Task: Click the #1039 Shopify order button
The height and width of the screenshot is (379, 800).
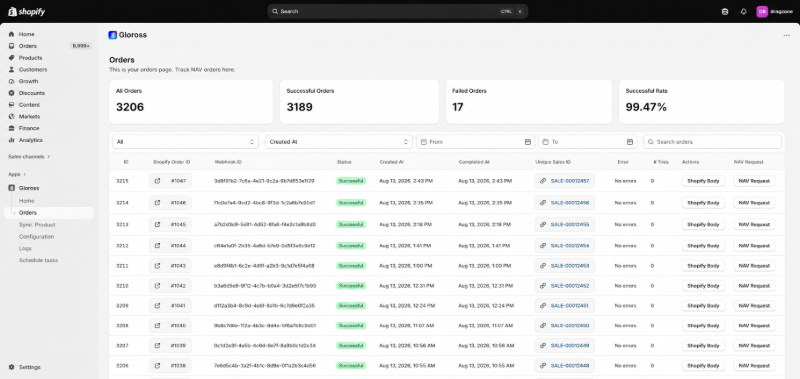Action: click(x=170, y=345)
